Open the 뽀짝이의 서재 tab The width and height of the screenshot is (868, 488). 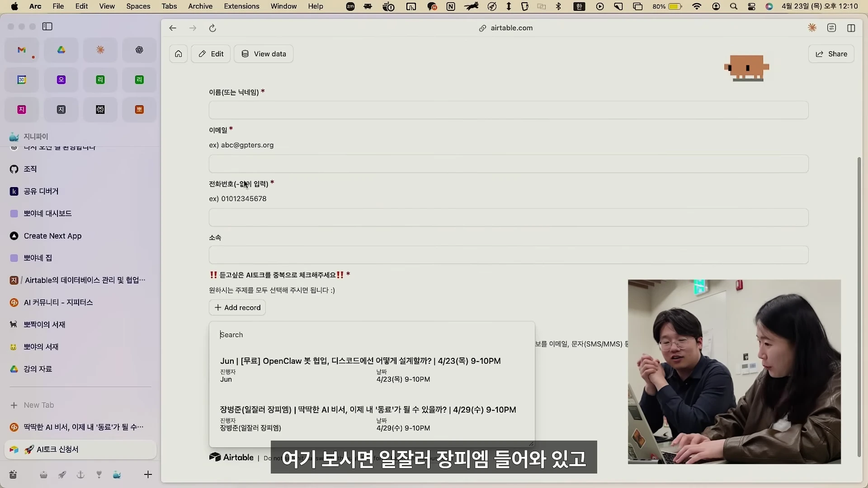80,325
